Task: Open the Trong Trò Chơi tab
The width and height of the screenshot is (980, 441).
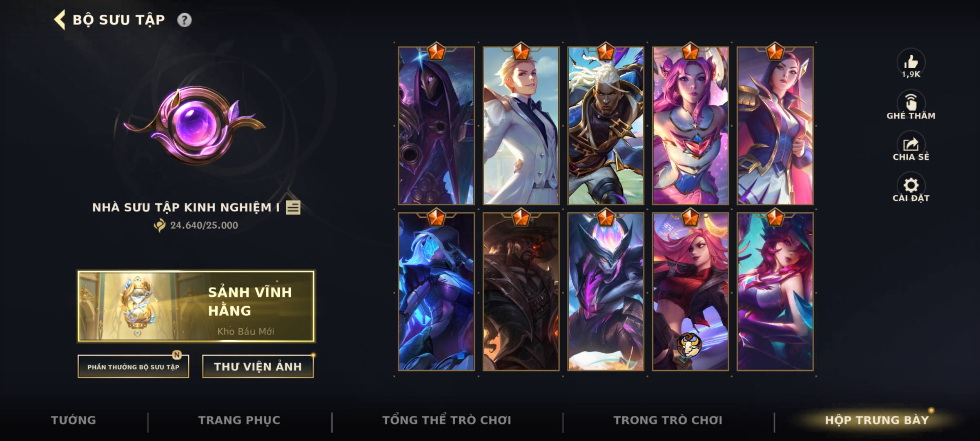Action: [x=668, y=420]
